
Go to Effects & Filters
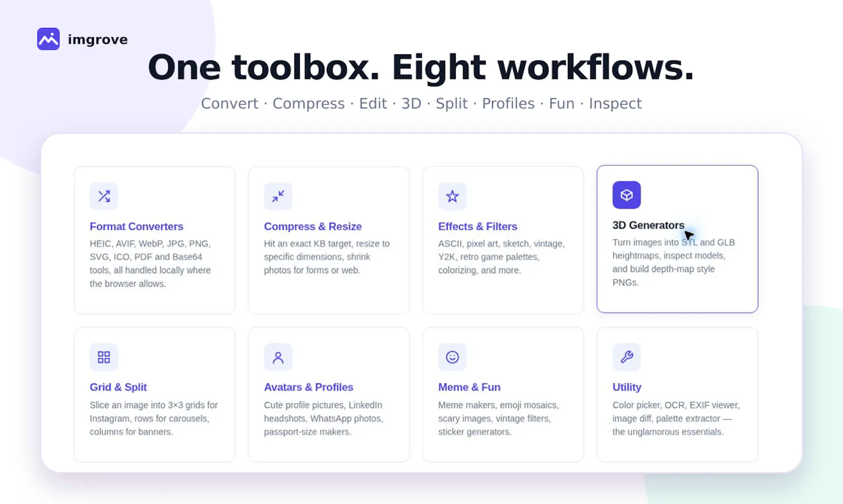pyautogui.click(x=478, y=226)
